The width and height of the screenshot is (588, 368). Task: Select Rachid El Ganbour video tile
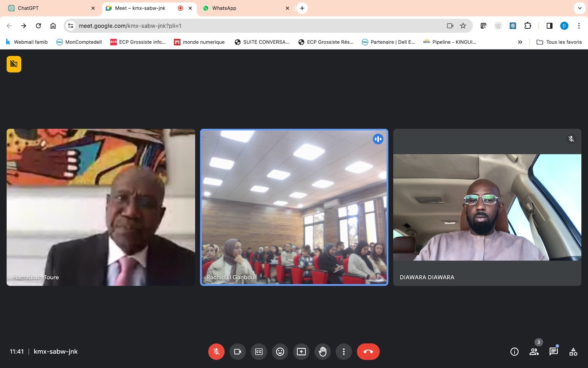[x=294, y=207]
